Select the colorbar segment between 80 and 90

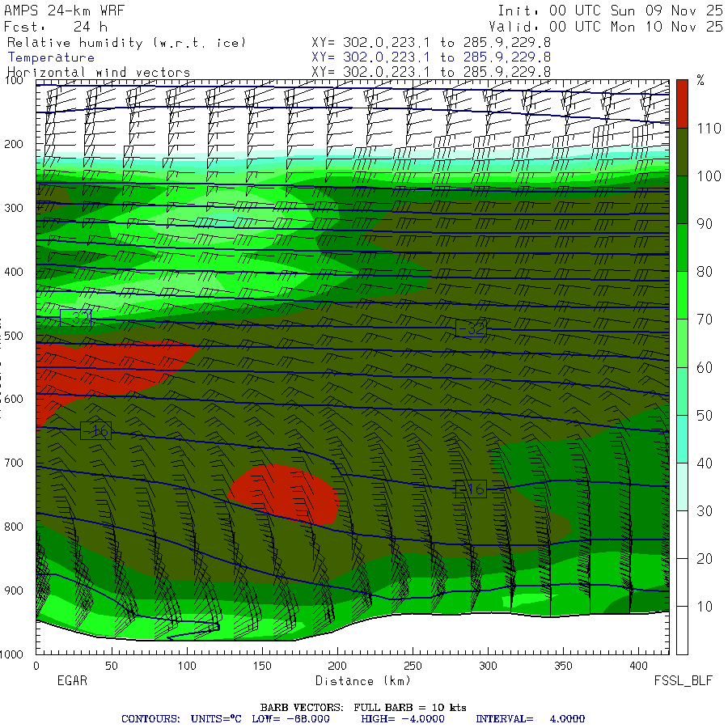coord(682,248)
